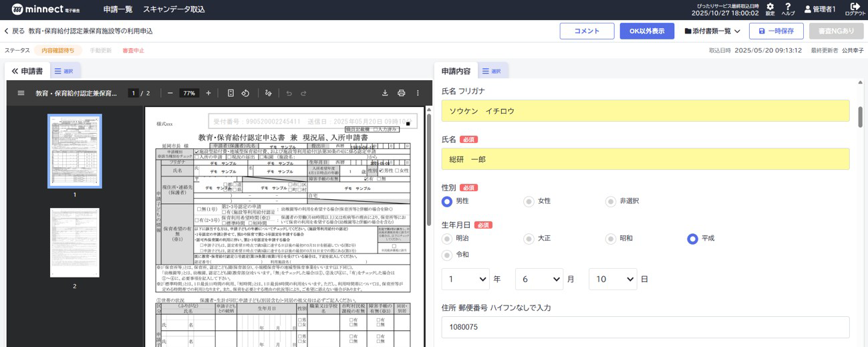Print the PDF document
This screenshot has height=347, width=868.
tap(402, 94)
